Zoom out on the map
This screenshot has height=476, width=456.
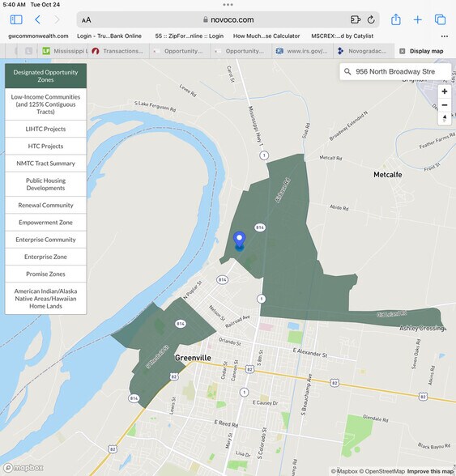(445, 105)
